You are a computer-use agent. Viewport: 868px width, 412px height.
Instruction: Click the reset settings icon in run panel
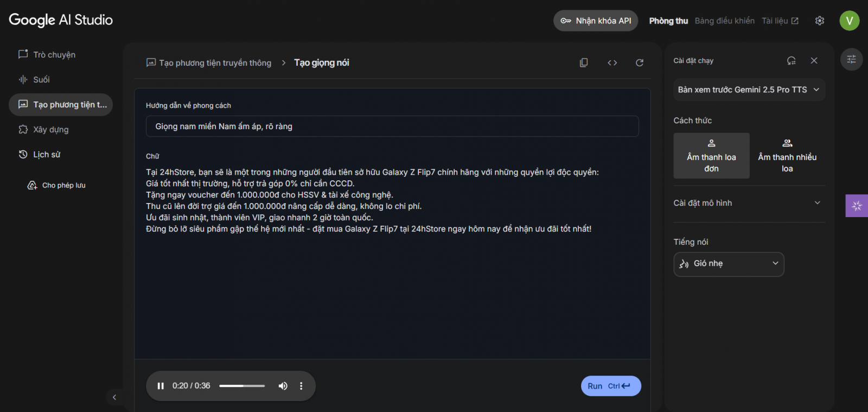click(x=791, y=61)
